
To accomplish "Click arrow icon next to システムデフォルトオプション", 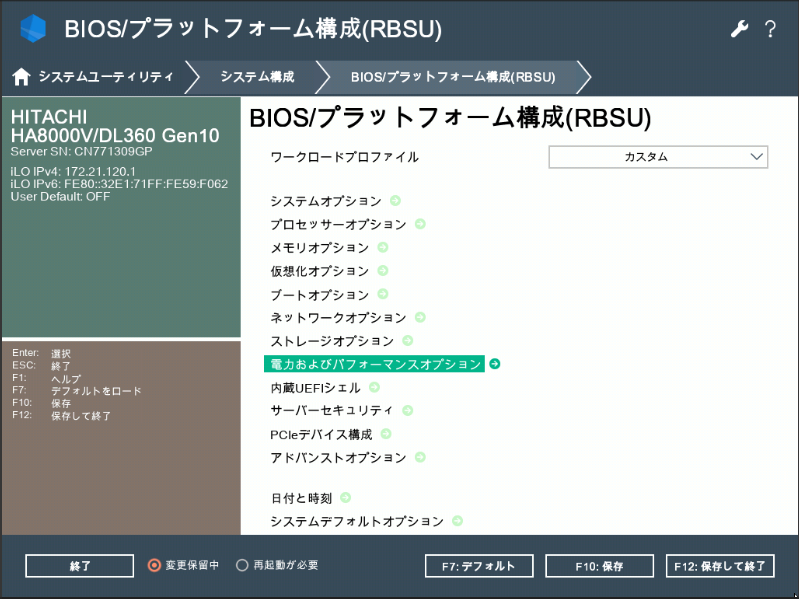I will 458,521.
